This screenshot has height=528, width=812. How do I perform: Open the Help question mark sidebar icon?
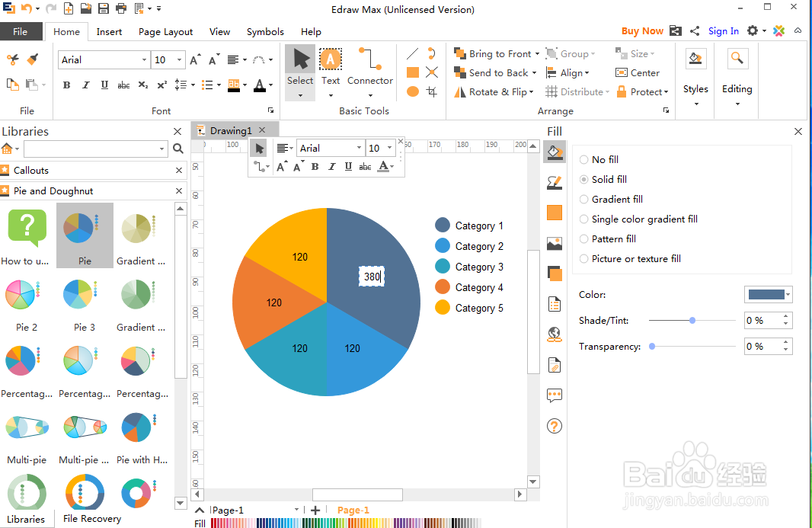click(554, 426)
